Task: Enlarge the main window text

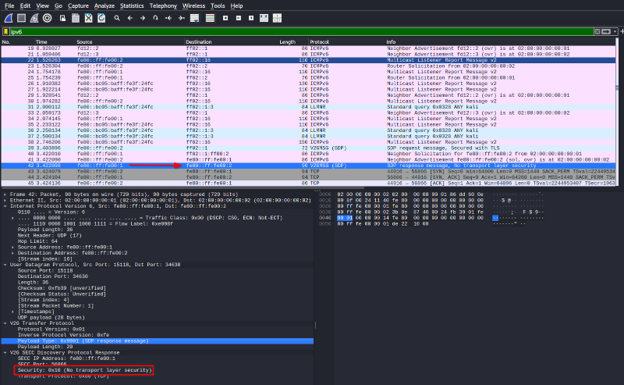Action: click(225, 18)
